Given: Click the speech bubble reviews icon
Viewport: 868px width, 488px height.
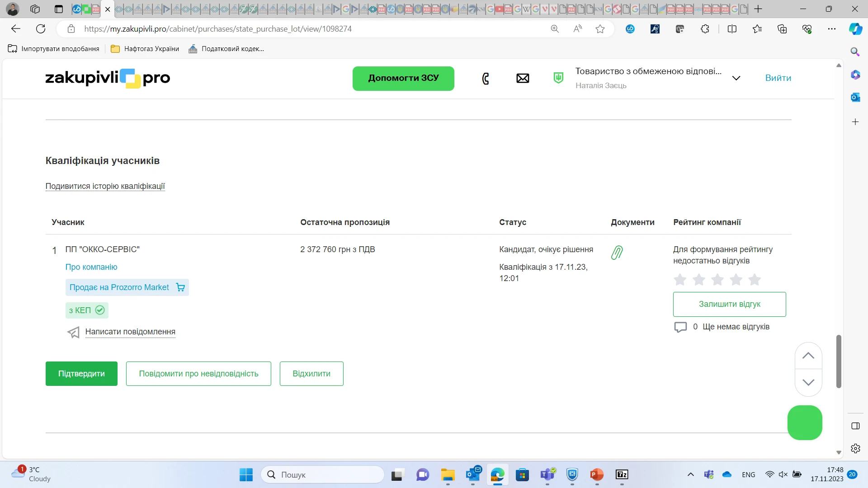Looking at the screenshot, I should point(680,327).
